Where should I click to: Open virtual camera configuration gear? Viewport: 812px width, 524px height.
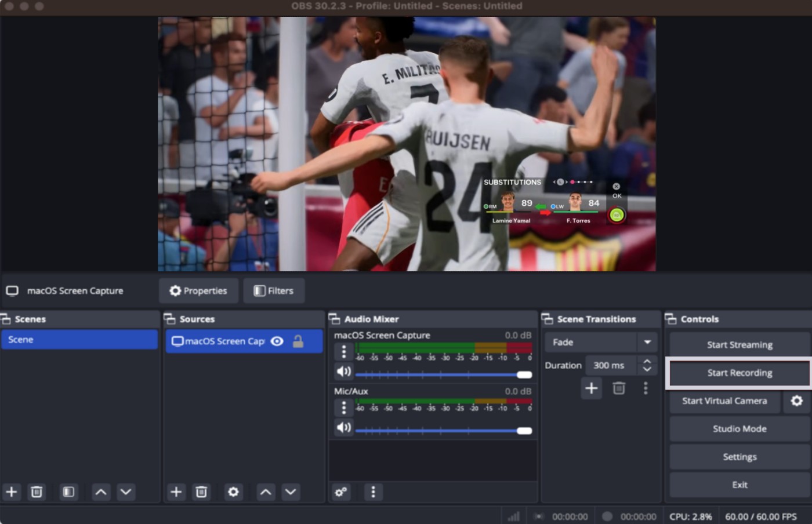pos(797,401)
